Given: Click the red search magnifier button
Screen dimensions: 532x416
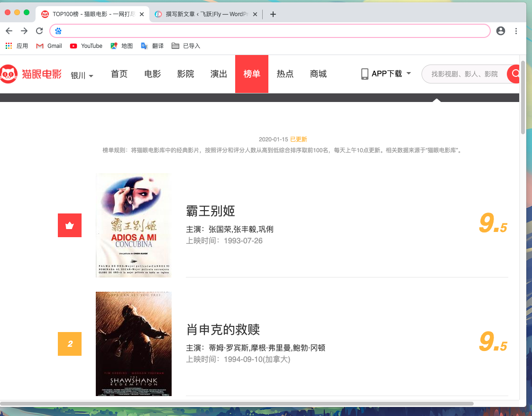Looking at the screenshot, I should click(514, 74).
